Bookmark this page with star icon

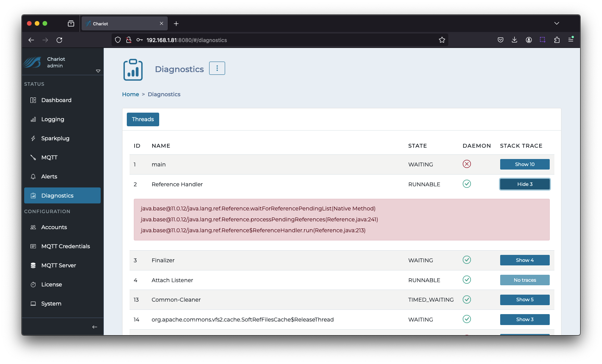442,40
